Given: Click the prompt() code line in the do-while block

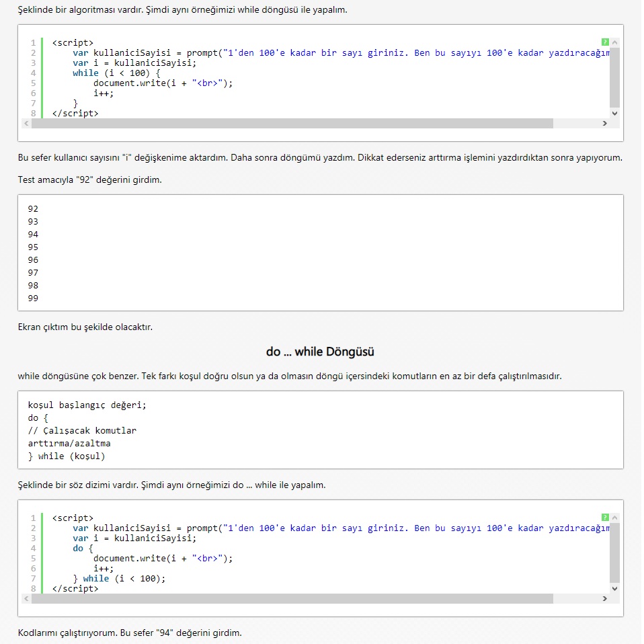Looking at the screenshot, I should tap(341, 528).
